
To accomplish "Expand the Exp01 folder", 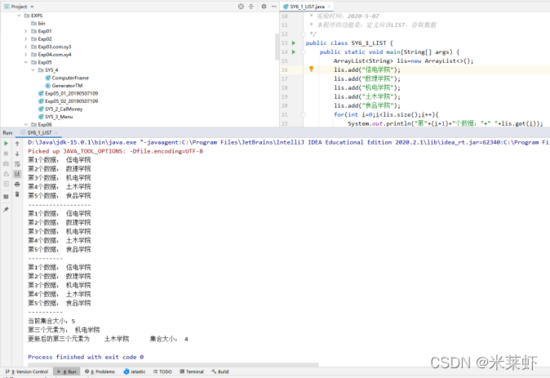I will tap(26, 31).
